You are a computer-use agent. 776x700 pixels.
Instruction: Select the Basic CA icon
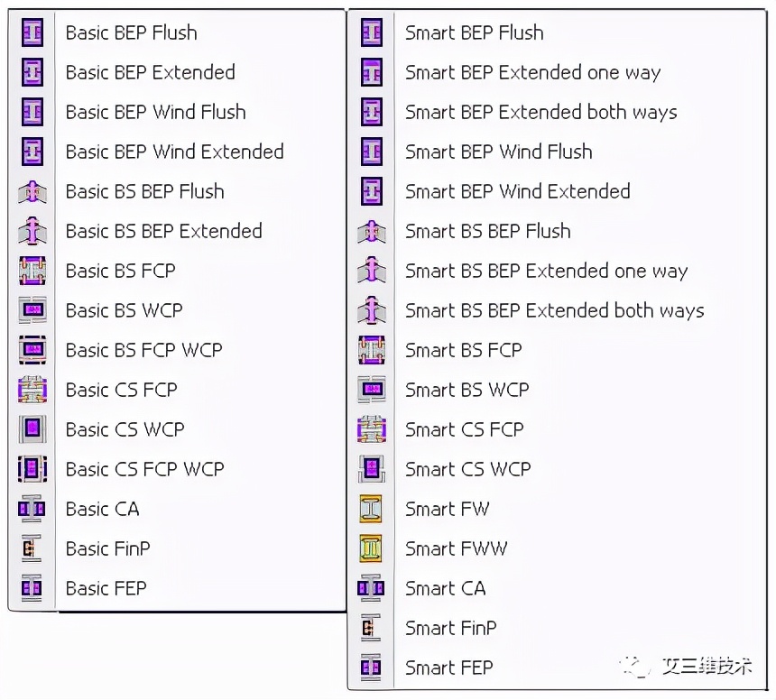(x=32, y=509)
